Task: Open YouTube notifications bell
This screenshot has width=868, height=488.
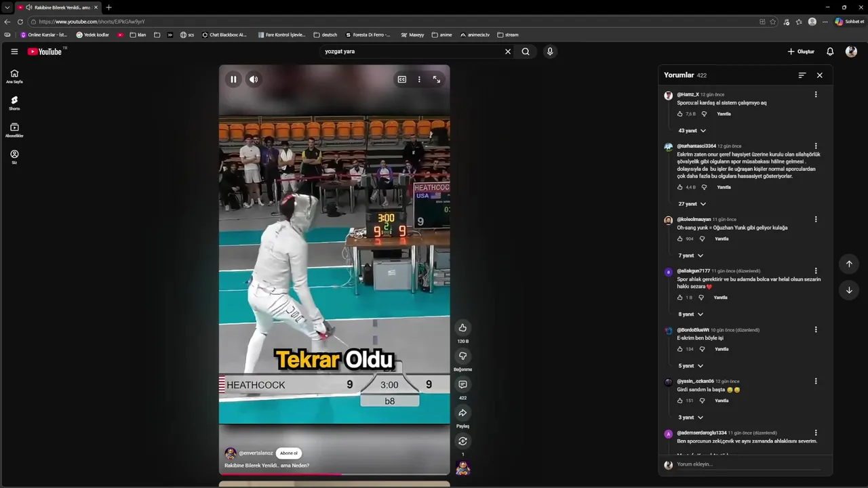Action: (830, 52)
